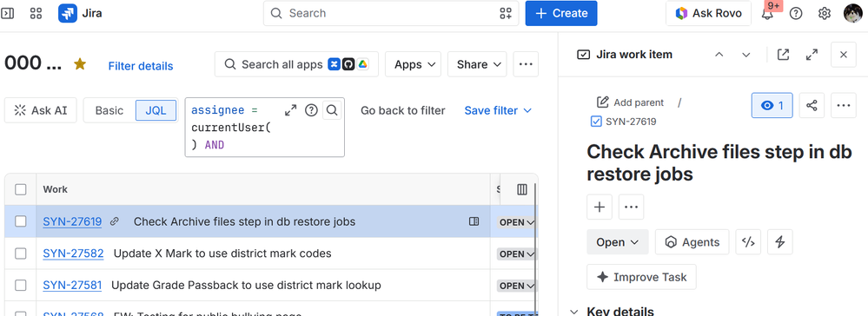The width and height of the screenshot is (868, 316).
Task: Expand the JQL editor
Action: point(290,110)
